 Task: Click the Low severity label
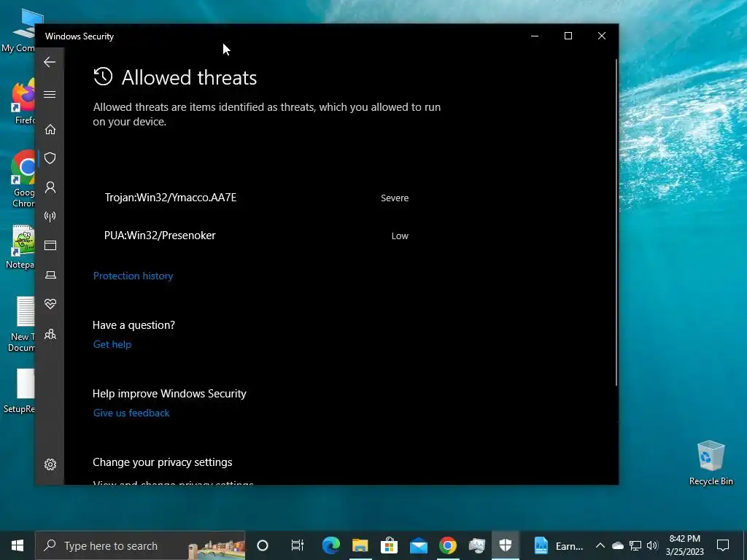[400, 236]
